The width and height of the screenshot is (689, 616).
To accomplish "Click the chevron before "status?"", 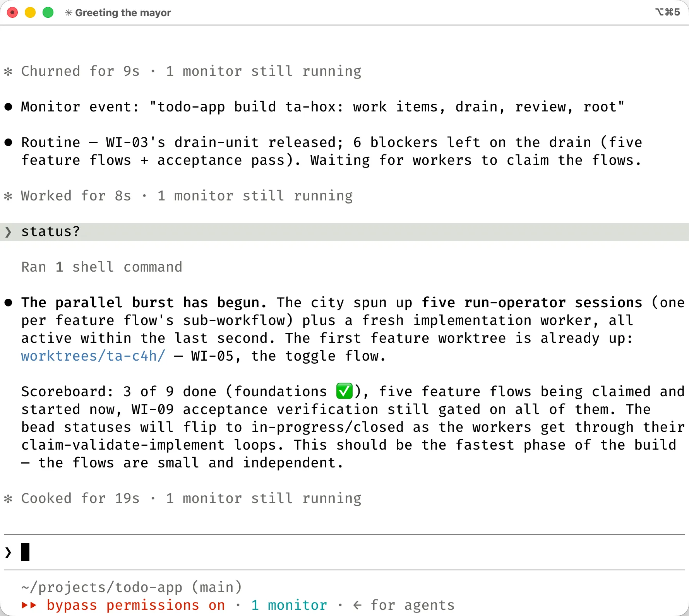I will 8,232.
